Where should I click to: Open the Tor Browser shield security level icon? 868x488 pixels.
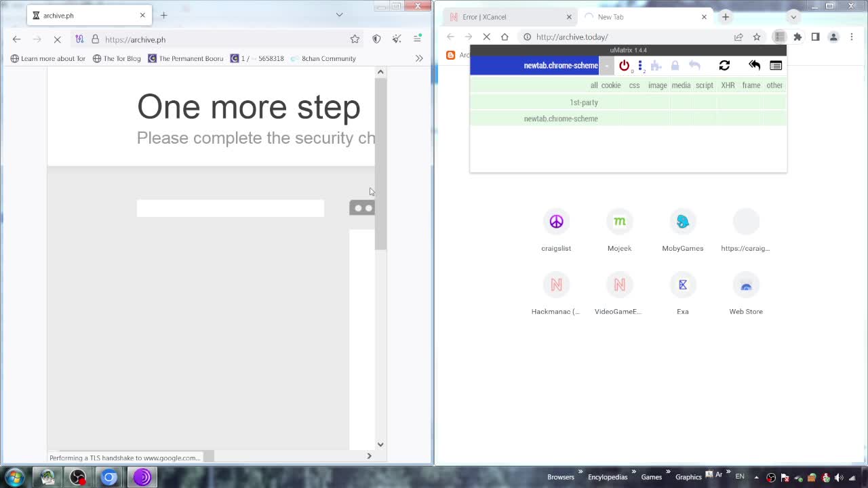376,39
